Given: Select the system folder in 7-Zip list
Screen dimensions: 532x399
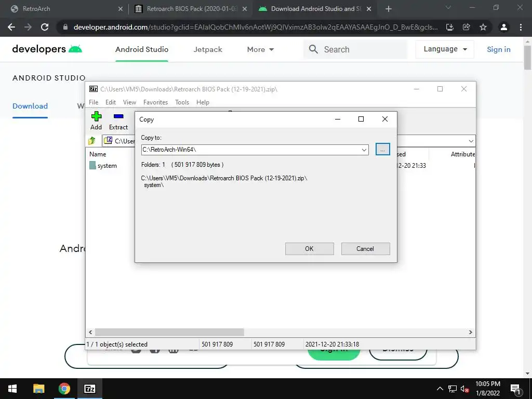Looking at the screenshot, I should [103, 166].
